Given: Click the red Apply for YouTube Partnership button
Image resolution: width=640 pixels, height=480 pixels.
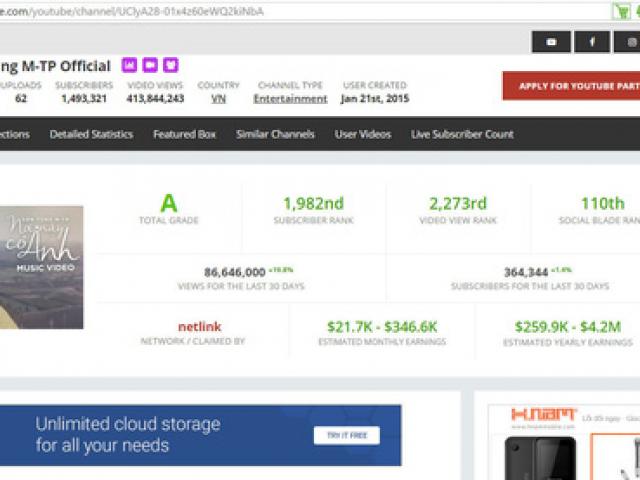Looking at the screenshot, I should (x=571, y=86).
